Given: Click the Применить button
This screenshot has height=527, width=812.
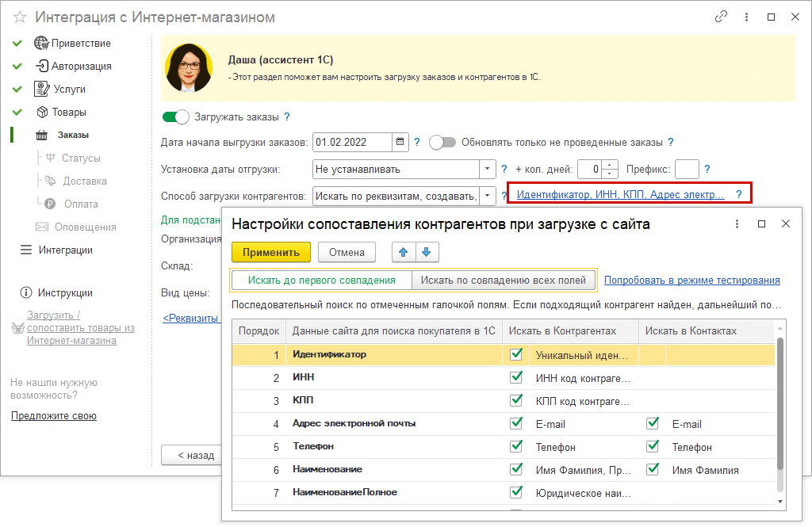Looking at the screenshot, I should coord(271,252).
